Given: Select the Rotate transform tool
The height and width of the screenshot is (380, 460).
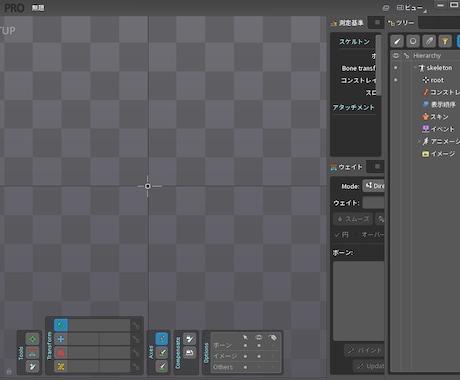Looking at the screenshot, I should pyautogui.click(x=61, y=325).
